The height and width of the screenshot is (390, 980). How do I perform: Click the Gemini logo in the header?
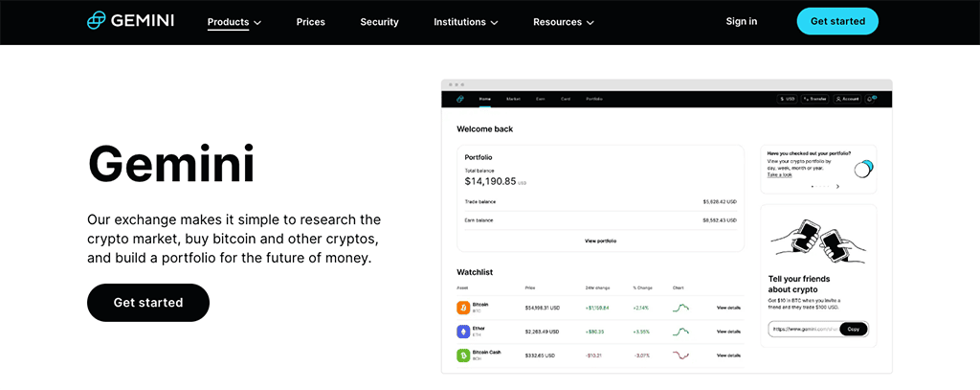(x=130, y=21)
